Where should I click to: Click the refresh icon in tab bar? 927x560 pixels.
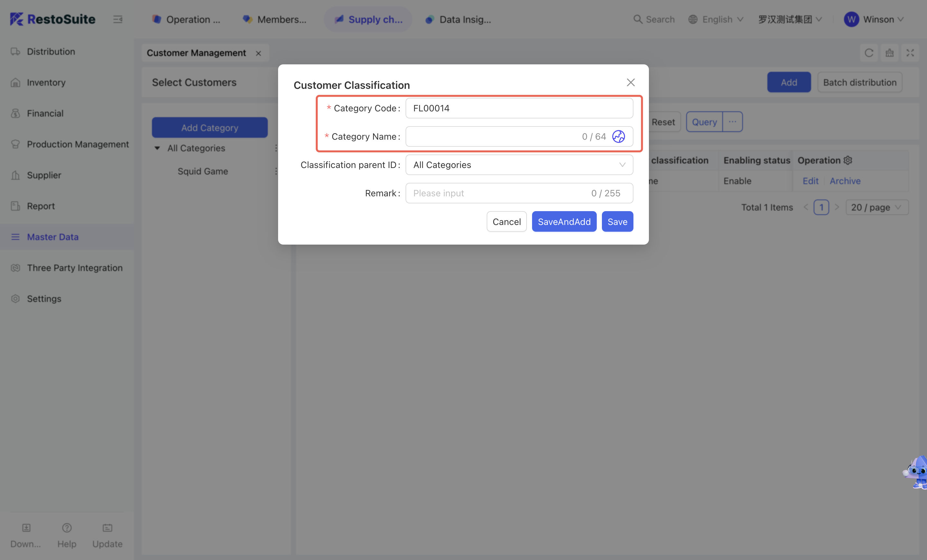click(x=869, y=53)
